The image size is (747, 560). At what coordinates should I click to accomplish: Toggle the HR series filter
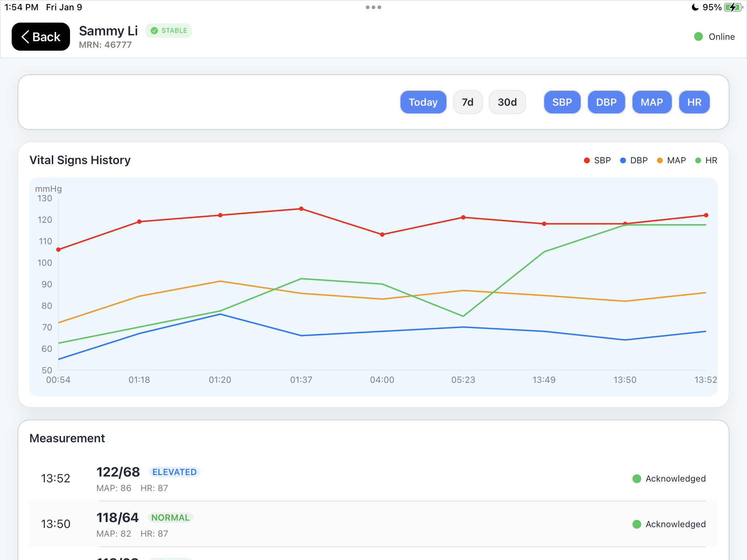point(694,102)
